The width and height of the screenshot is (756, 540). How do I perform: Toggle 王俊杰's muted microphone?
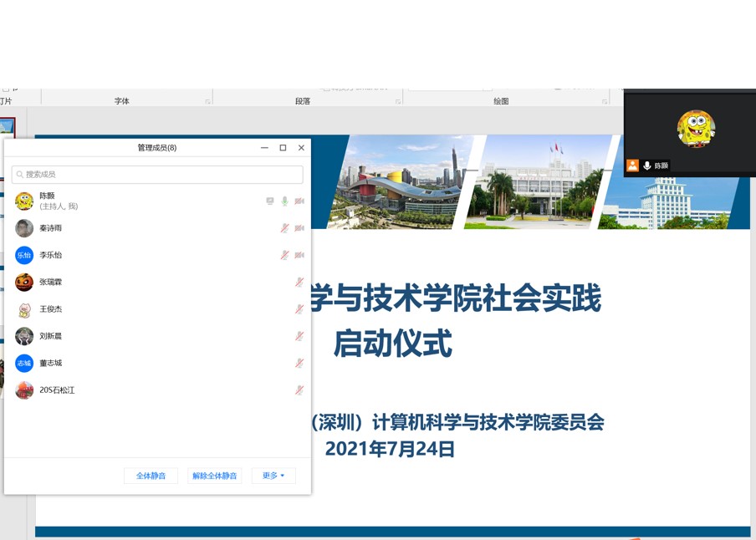[x=298, y=308]
